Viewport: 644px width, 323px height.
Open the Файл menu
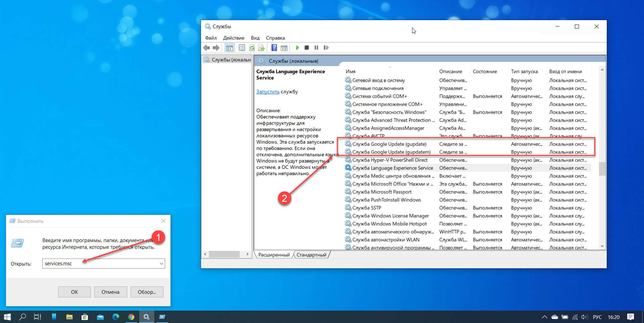pyautogui.click(x=211, y=38)
